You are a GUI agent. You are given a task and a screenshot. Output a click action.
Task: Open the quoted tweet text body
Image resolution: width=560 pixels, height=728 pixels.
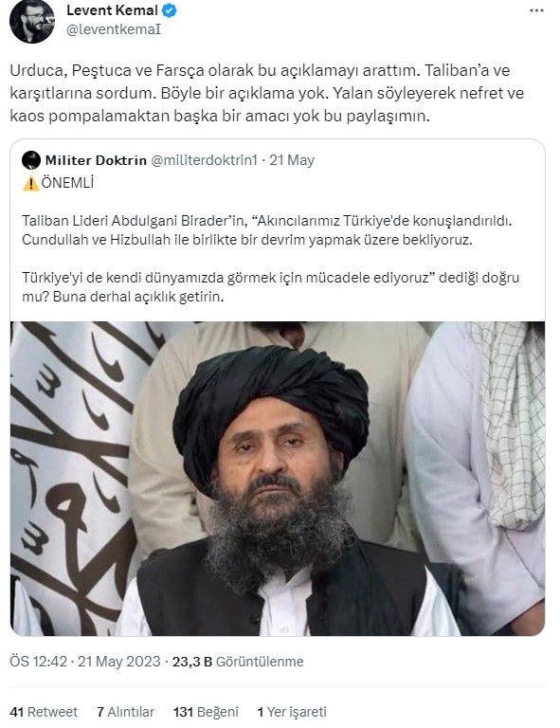click(270, 258)
